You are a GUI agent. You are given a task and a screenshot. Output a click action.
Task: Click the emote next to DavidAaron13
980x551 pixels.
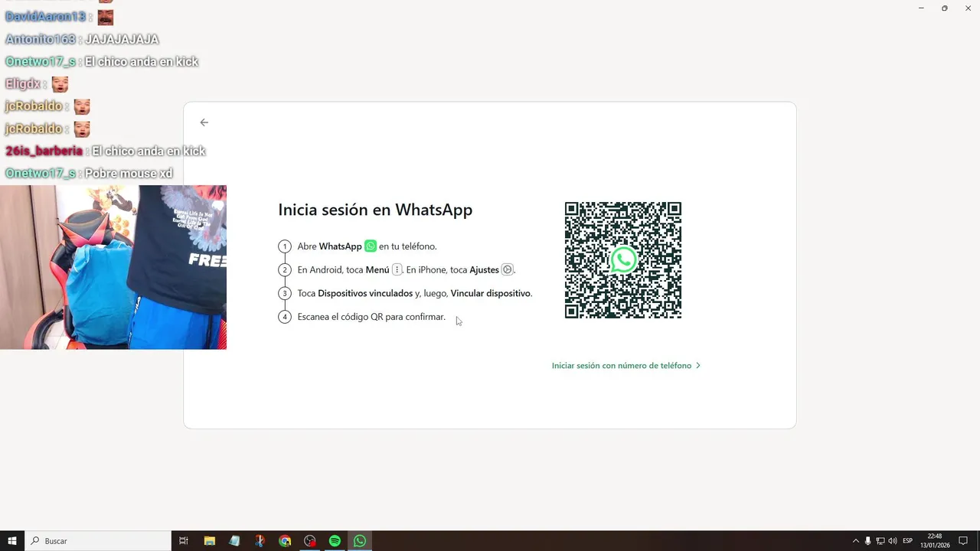pos(106,17)
